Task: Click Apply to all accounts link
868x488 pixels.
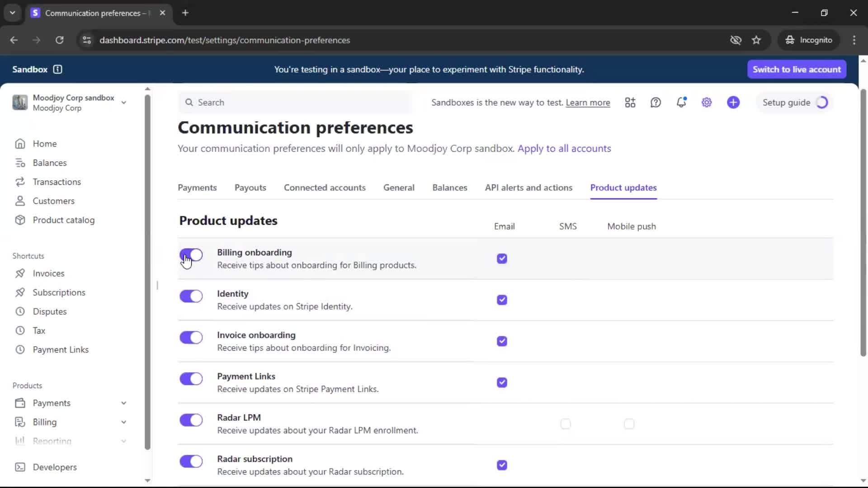Action: tap(564, 149)
